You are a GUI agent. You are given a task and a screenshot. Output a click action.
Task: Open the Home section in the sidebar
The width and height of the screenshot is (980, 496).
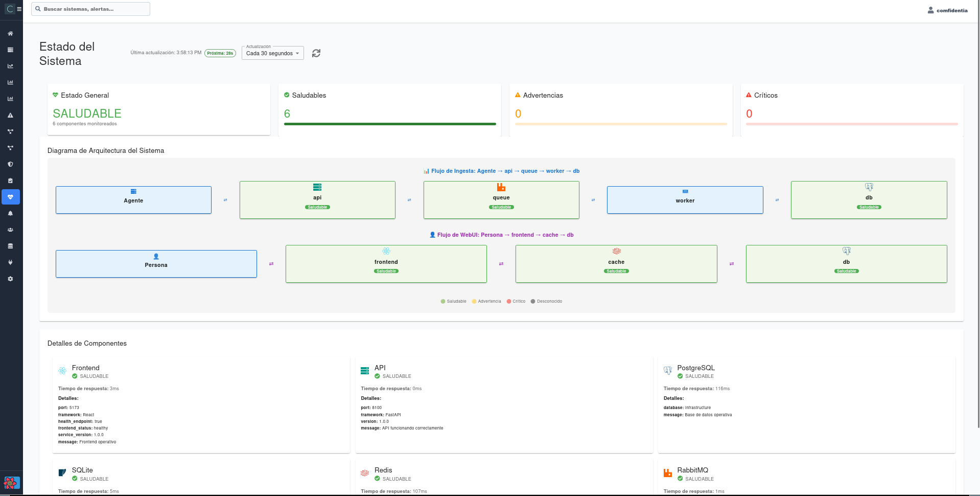coord(10,33)
